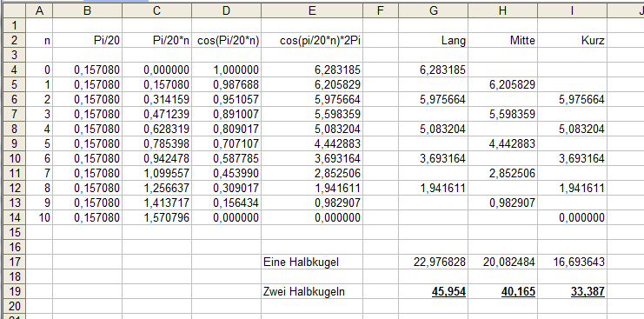Select column header E
644x319 pixels.
pyautogui.click(x=312, y=11)
